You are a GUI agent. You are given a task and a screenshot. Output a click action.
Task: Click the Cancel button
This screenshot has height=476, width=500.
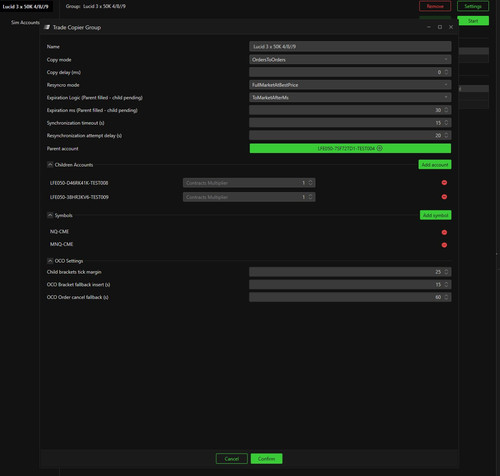point(232,459)
